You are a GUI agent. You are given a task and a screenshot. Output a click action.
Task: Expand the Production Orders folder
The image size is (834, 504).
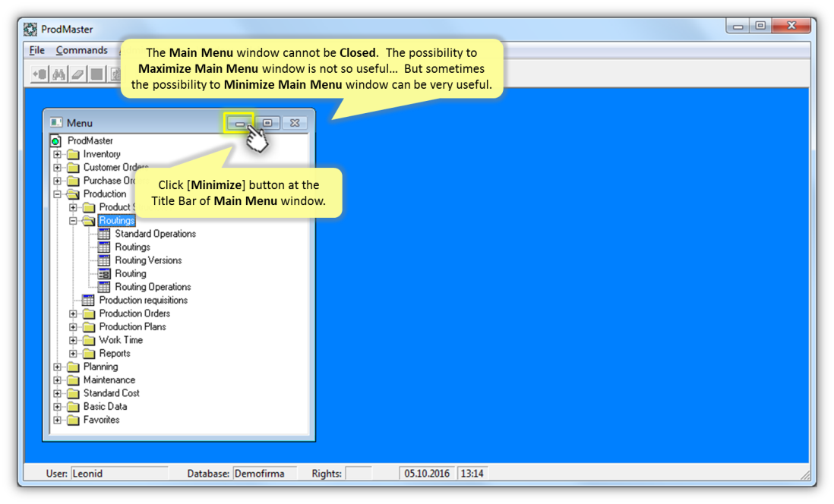pos(74,313)
